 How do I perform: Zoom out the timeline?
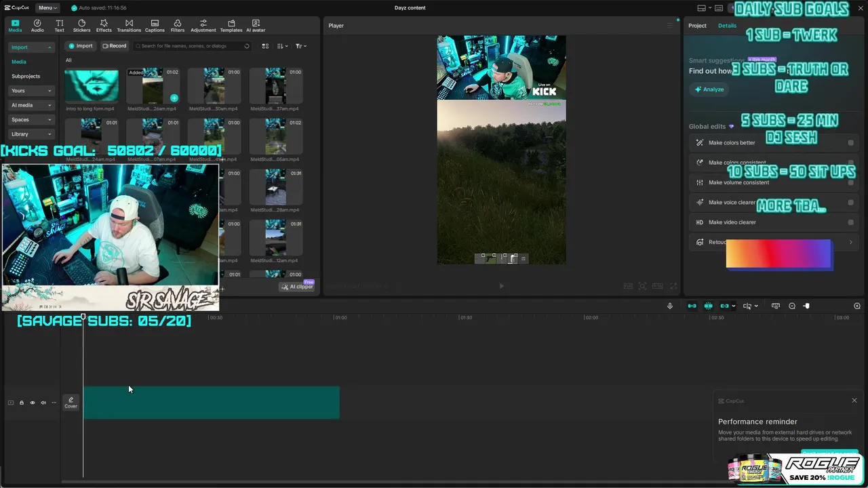coord(792,306)
